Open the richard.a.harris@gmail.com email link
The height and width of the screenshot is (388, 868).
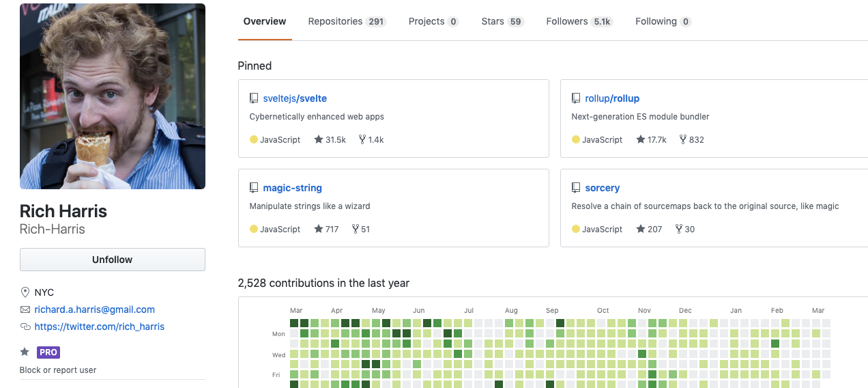pos(95,309)
